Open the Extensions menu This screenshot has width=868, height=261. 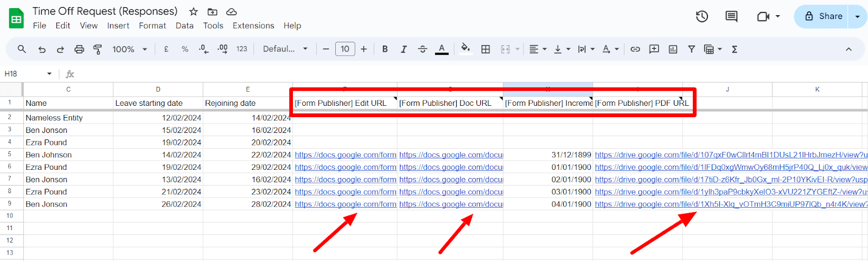tap(253, 26)
